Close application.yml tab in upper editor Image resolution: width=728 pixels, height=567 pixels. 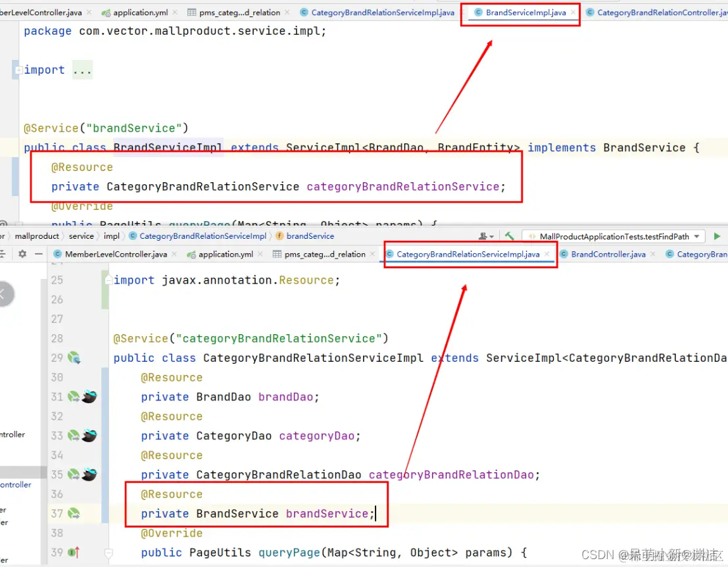point(175,12)
